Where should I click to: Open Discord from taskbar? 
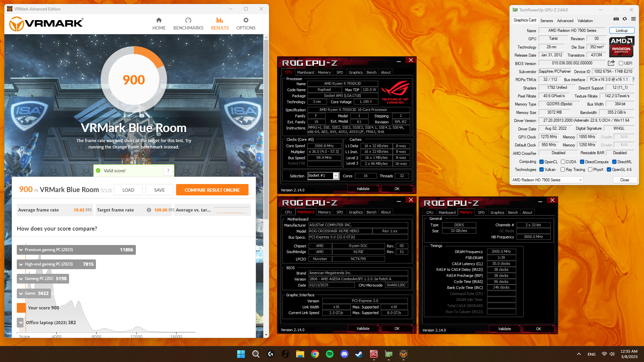pos(344,354)
